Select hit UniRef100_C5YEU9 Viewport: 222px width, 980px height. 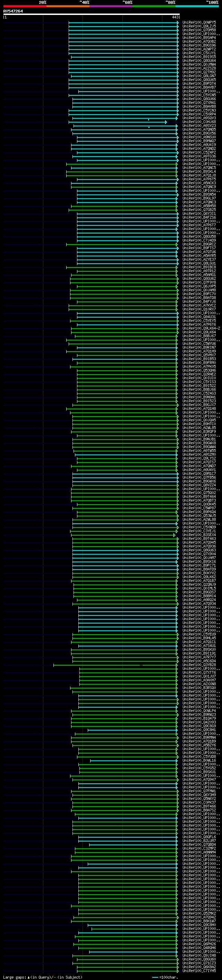(x=199, y=634)
